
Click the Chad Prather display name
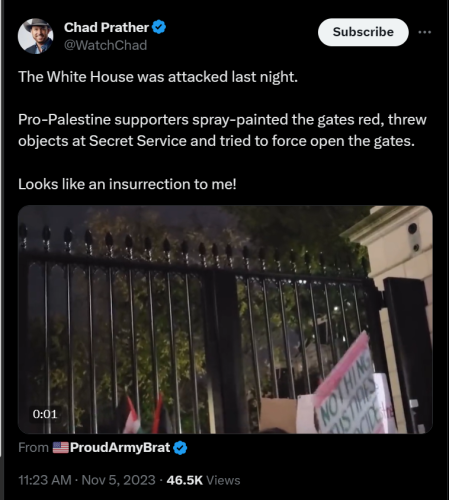tap(106, 27)
